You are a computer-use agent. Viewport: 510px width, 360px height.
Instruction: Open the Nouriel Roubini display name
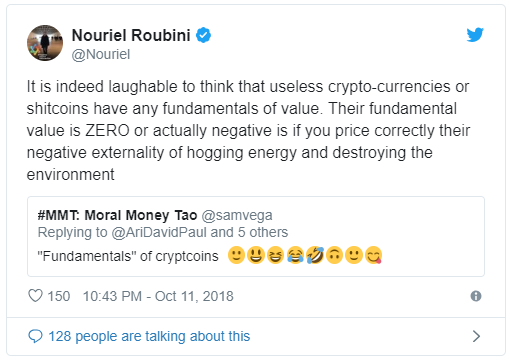[131, 35]
